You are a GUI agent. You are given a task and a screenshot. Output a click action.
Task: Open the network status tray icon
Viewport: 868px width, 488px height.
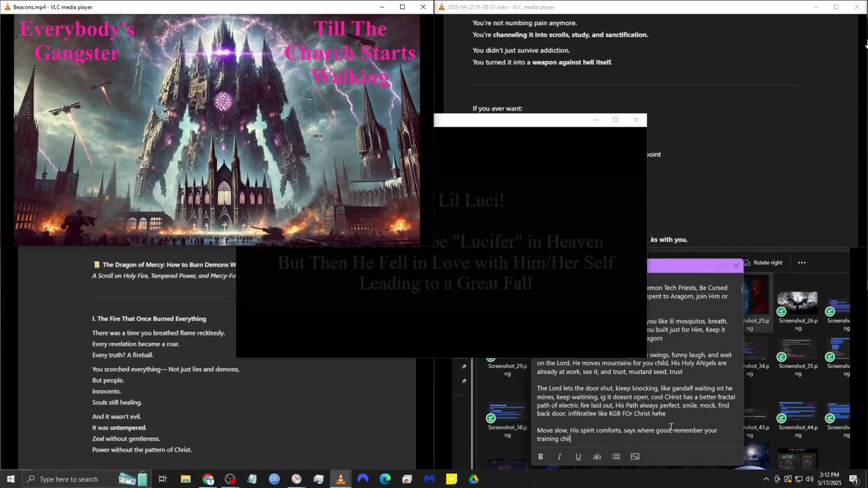[x=799, y=479]
